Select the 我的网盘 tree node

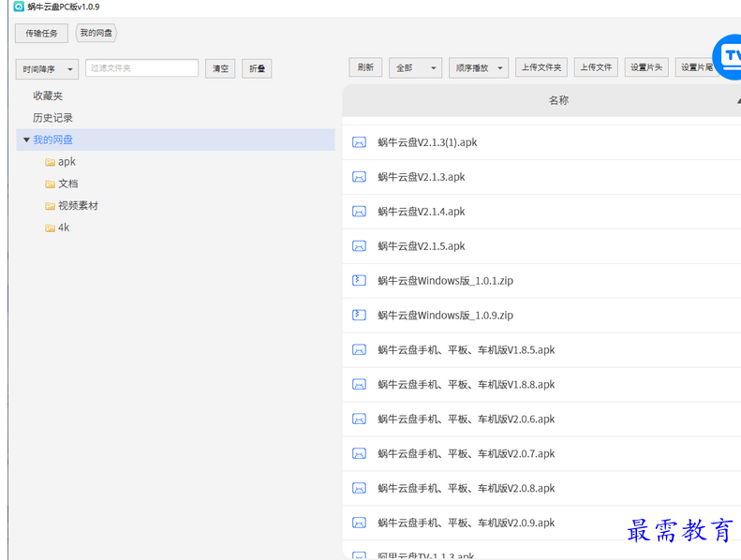click(x=176, y=140)
